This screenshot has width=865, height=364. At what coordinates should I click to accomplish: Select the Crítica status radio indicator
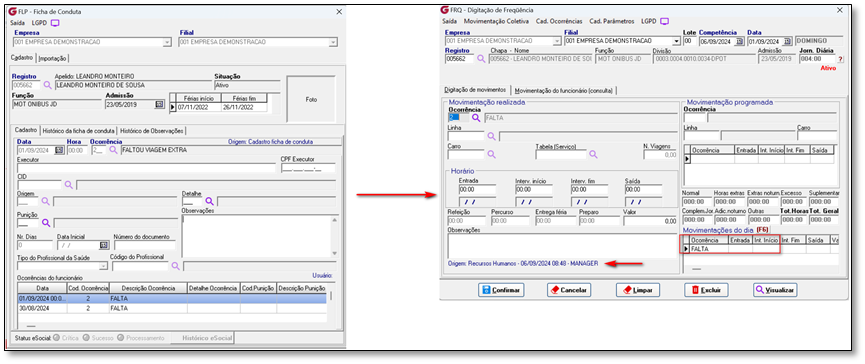click(56, 338)
